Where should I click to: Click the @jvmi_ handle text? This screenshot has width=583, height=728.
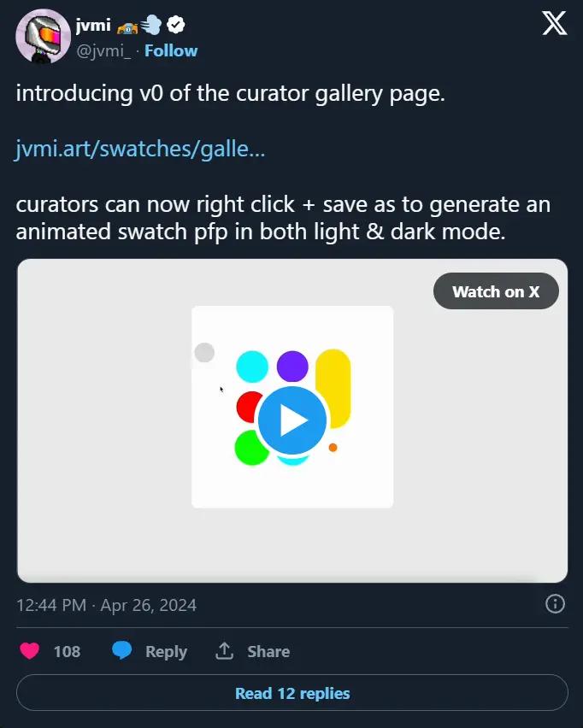105,50
